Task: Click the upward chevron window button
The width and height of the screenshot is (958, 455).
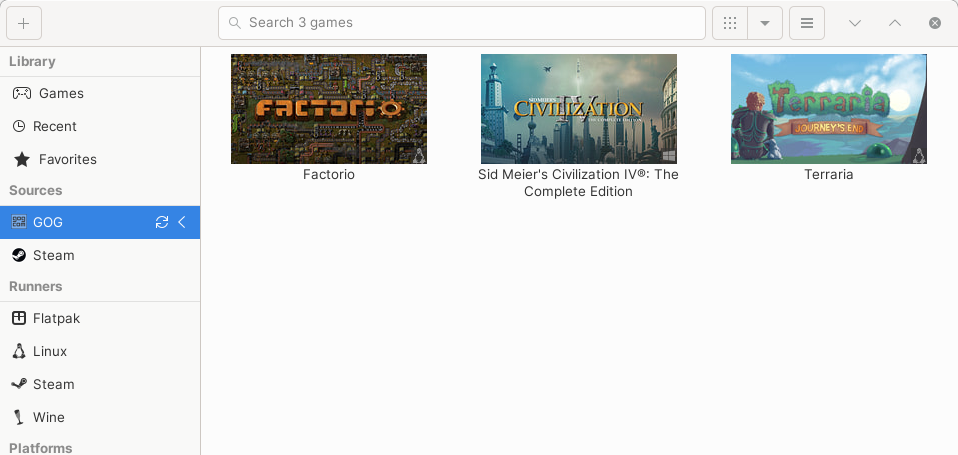Action: pyautogui.click(x=894, y=23)
